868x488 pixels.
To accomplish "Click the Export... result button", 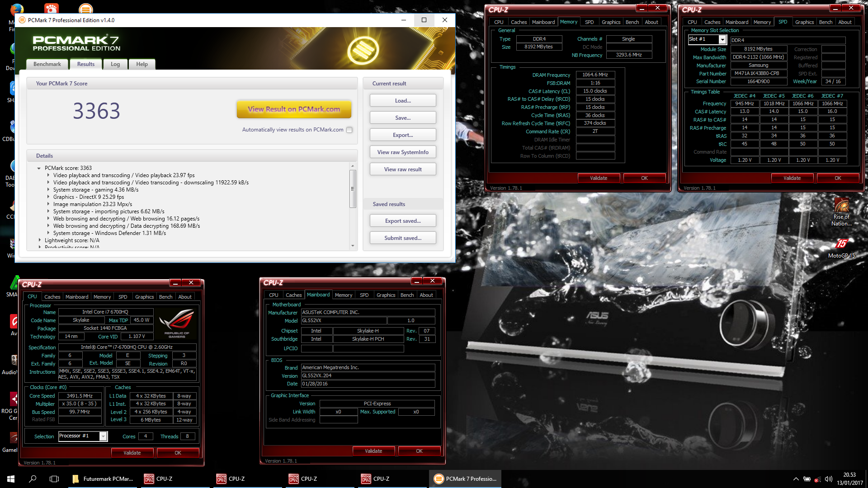I will (x=403, y=135).
